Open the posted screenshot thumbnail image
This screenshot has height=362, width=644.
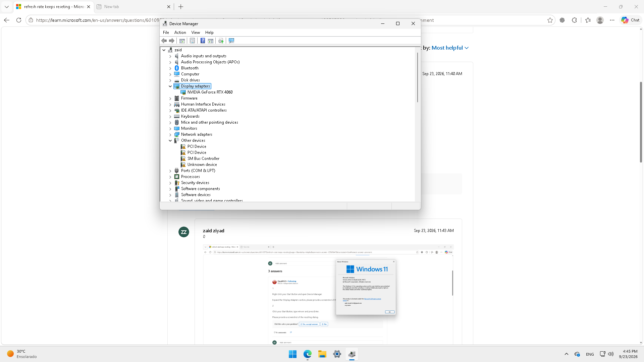tap(328, 295)
